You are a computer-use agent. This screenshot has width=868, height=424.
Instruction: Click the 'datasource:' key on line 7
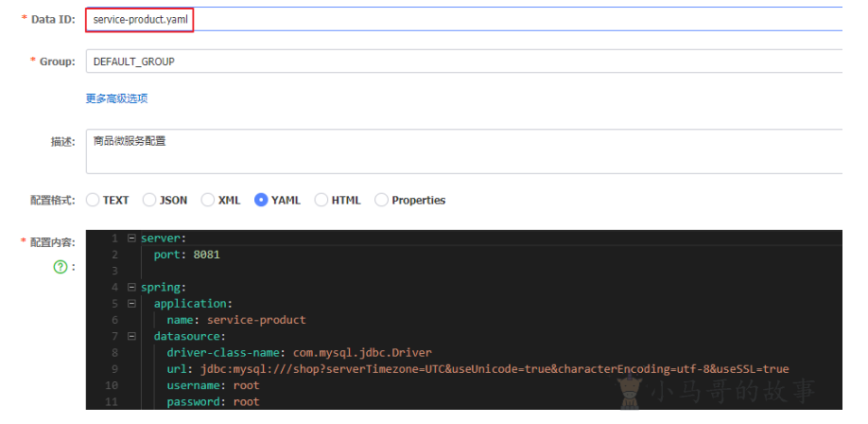point(190,336)
